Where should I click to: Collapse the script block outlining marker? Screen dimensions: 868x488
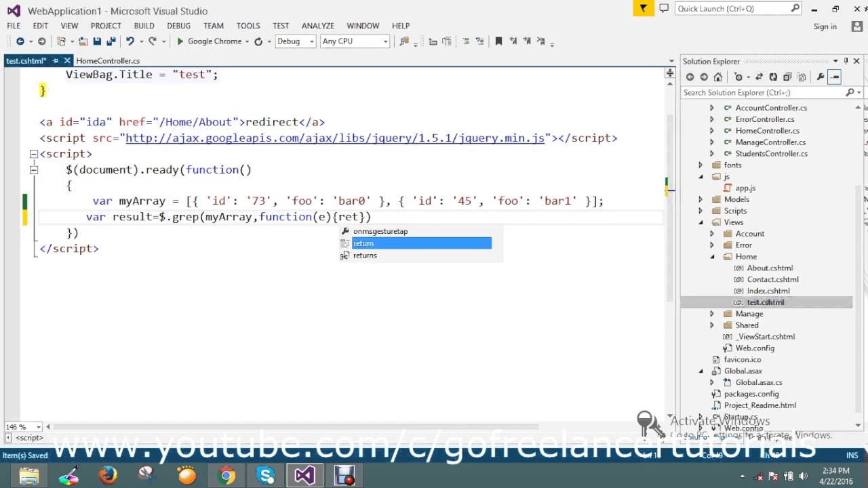click(33, 155)
